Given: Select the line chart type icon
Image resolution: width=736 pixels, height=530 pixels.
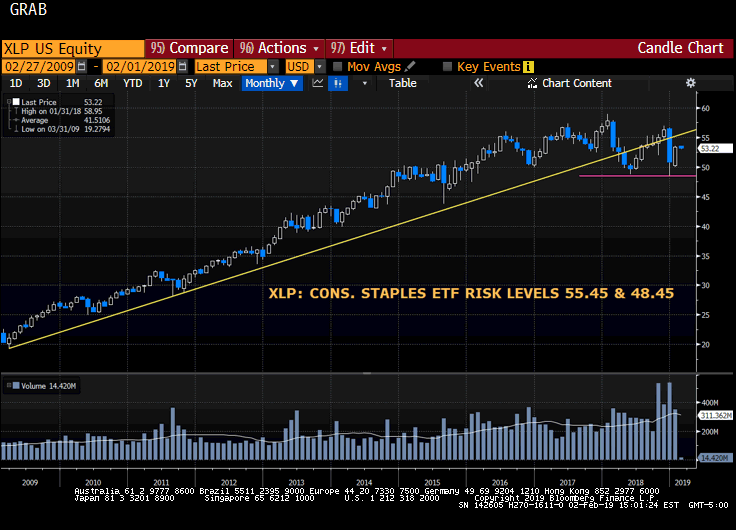Looking at the screenshot, I should click(x=318, y=83).
